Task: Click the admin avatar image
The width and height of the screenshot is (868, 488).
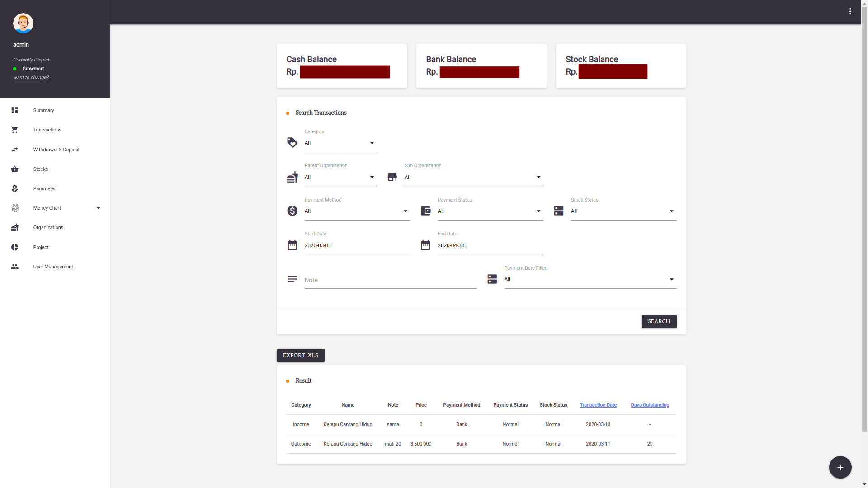Action: coord(23,23)
